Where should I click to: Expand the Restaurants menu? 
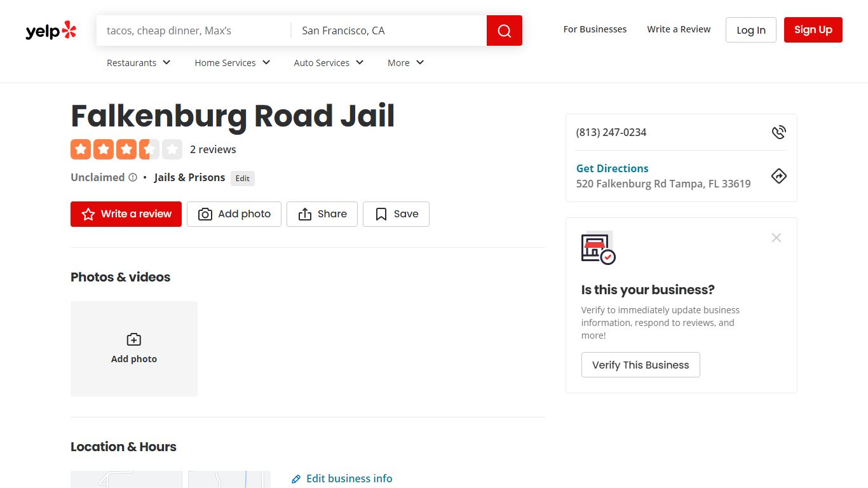139,63
